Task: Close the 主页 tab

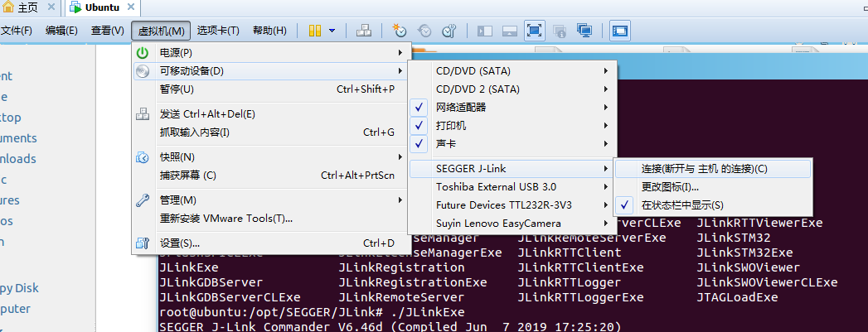Action: [x=51, y=7]
